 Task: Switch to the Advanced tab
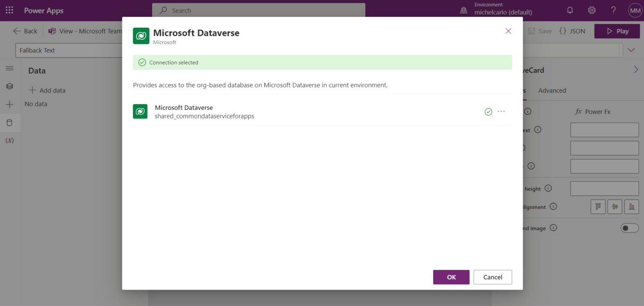pyautogui.click(x=552, y=90)
